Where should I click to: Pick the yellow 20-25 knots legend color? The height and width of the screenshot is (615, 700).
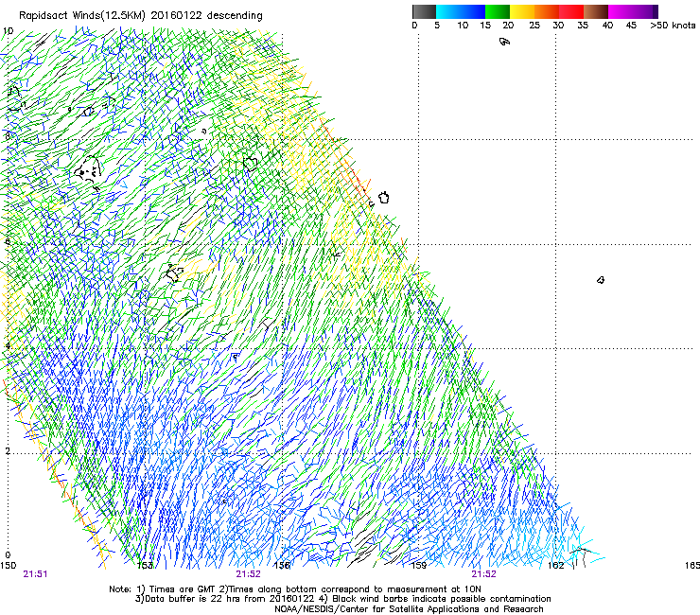coord(522,11)
